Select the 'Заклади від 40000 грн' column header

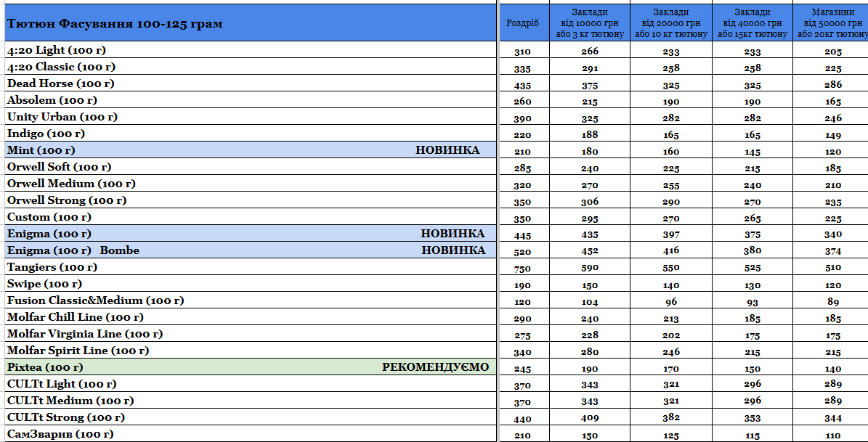(753, 22)
